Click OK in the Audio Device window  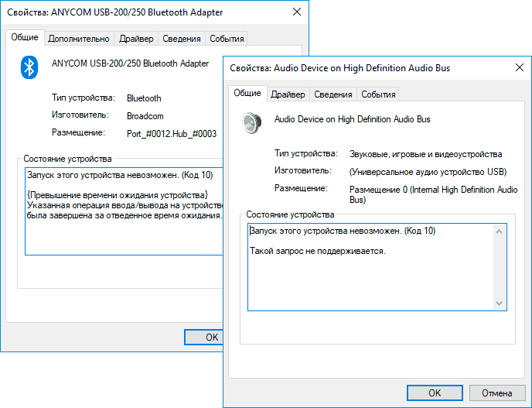[x=435, y=393]
